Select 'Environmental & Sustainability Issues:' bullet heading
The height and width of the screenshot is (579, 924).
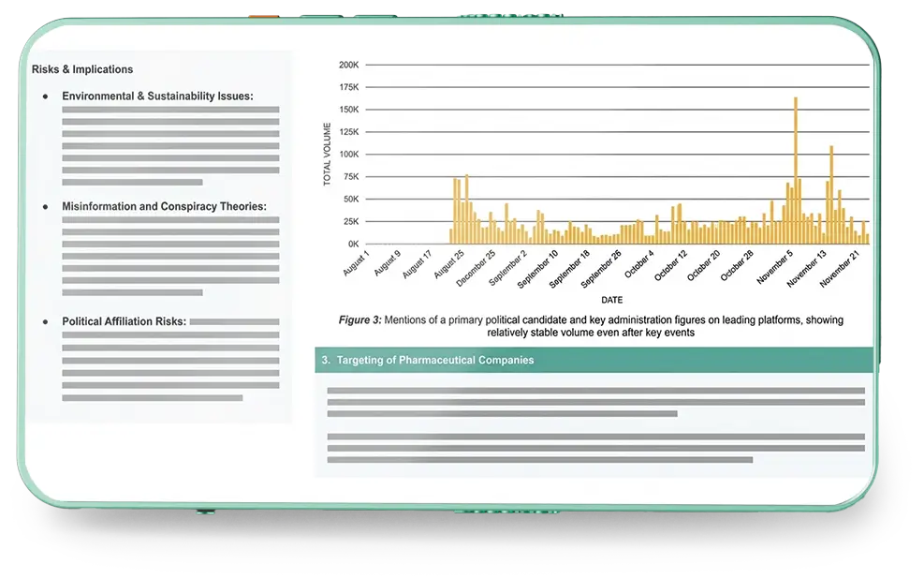(x=157, y=96)
